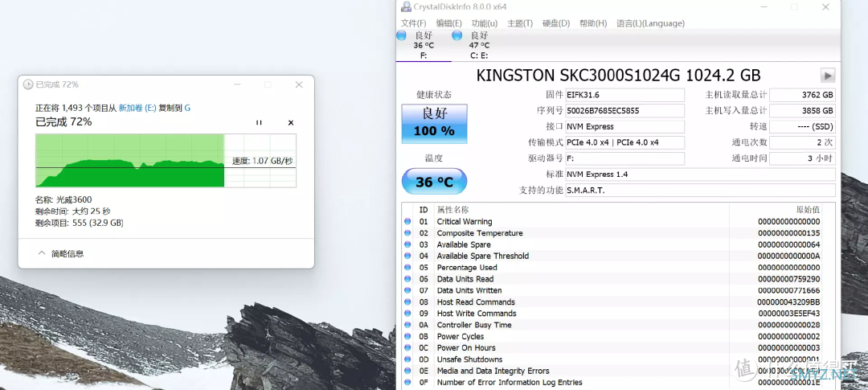Image resolution: width=868 pixels, height=390 pixels.
Task: Cancel the file copy with the X button
Action: click(291, 122)
